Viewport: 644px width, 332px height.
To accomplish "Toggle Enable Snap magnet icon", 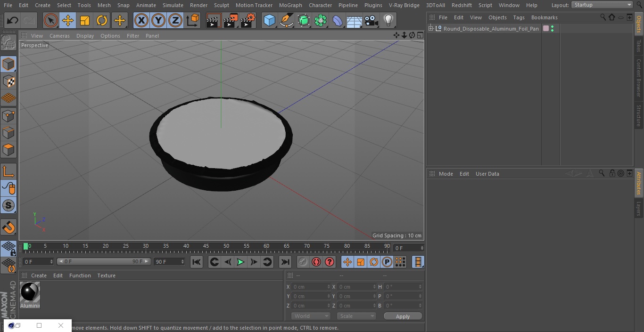I will (8, 227).
